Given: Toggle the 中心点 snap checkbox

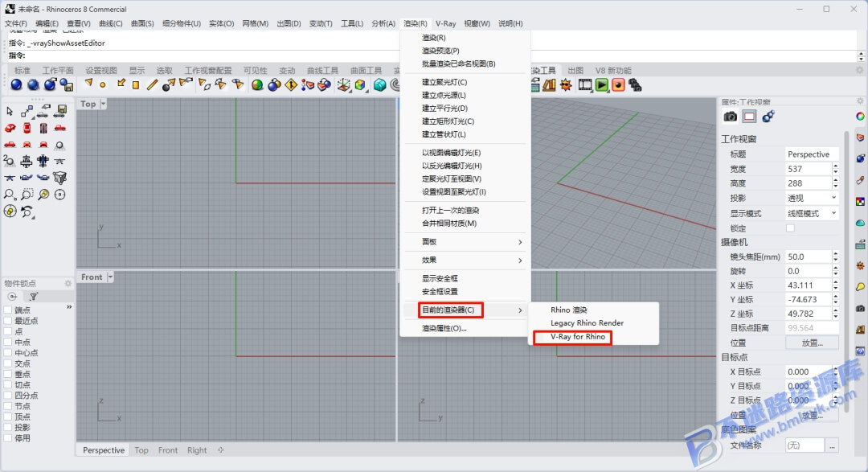Looking at the screenshot, I should point(8,353).
